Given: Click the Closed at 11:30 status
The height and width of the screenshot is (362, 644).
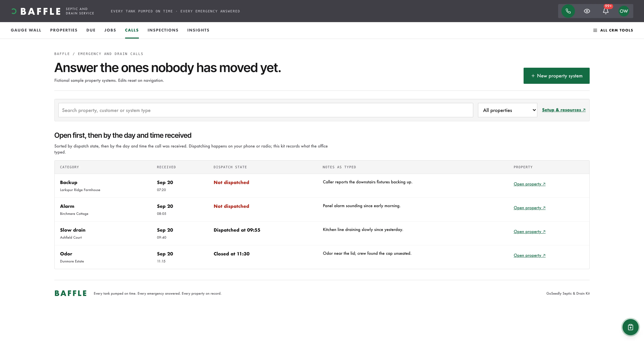Looking at the screenshot, I should coord(231,254).
